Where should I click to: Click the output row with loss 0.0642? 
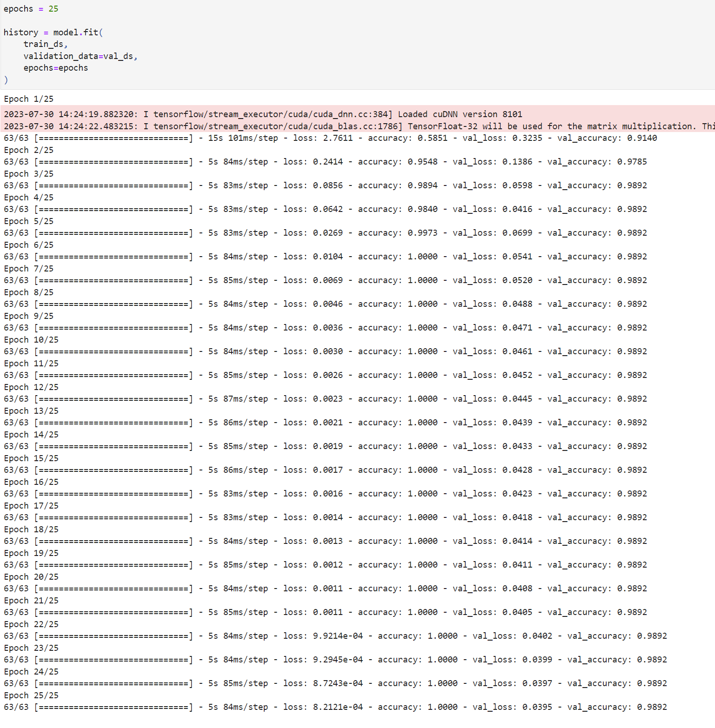point(325,209)
